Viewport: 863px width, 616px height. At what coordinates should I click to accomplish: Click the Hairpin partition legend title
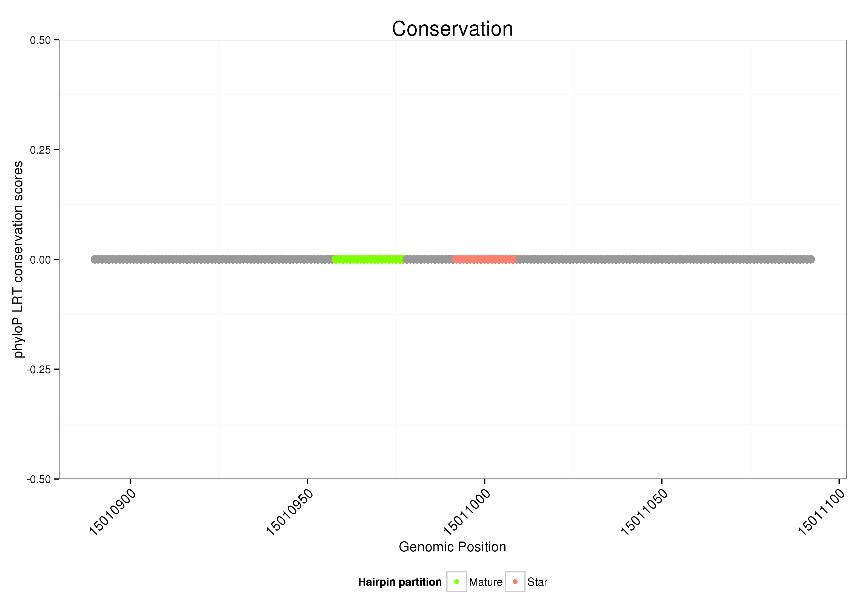point(400,582)
